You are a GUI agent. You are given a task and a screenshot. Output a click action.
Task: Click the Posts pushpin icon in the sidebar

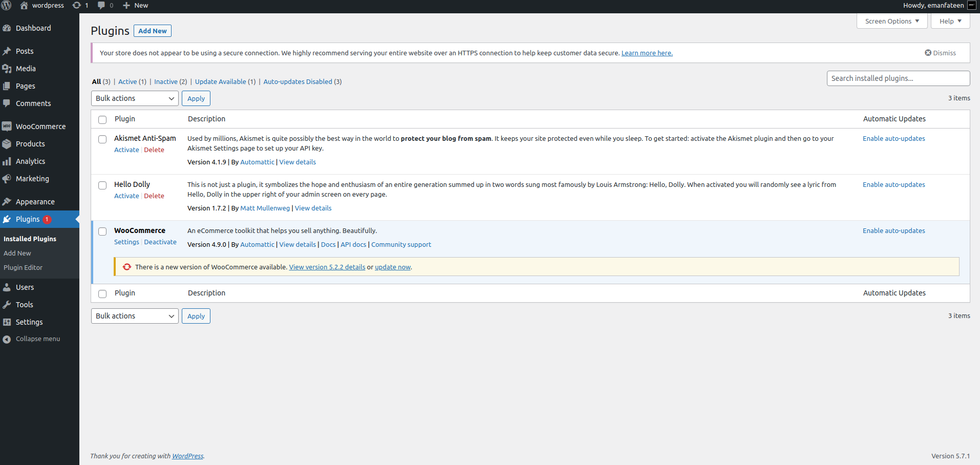click(7, 51)
